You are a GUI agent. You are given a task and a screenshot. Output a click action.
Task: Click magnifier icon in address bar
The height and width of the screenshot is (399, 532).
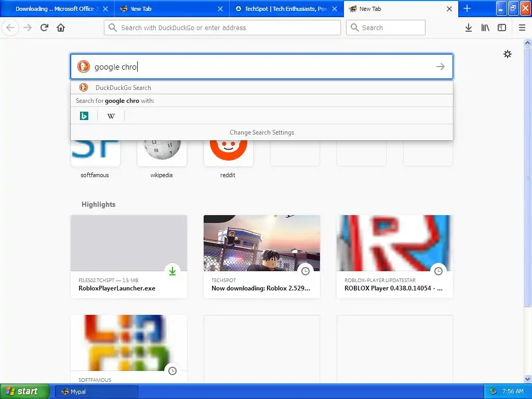pos(113,28)
